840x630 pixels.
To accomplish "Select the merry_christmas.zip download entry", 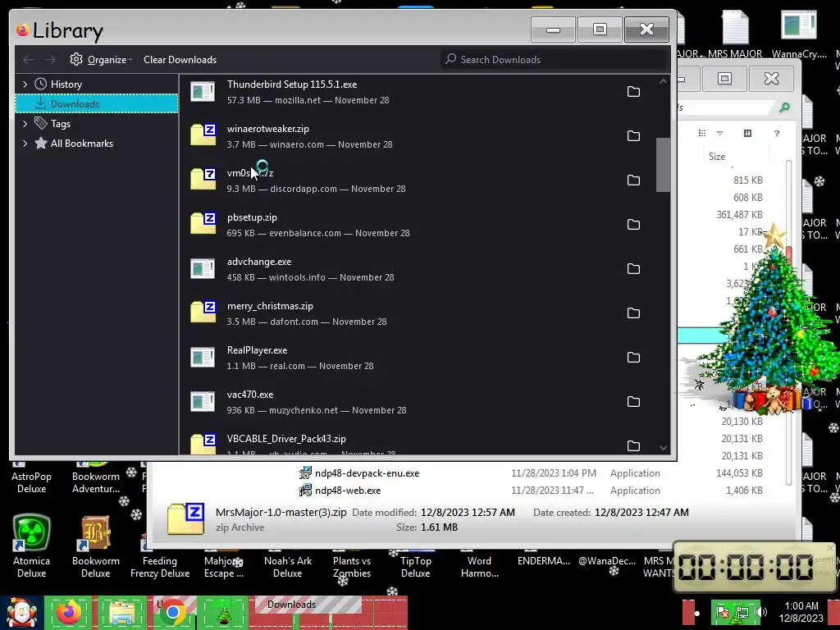I will (418, 313).
